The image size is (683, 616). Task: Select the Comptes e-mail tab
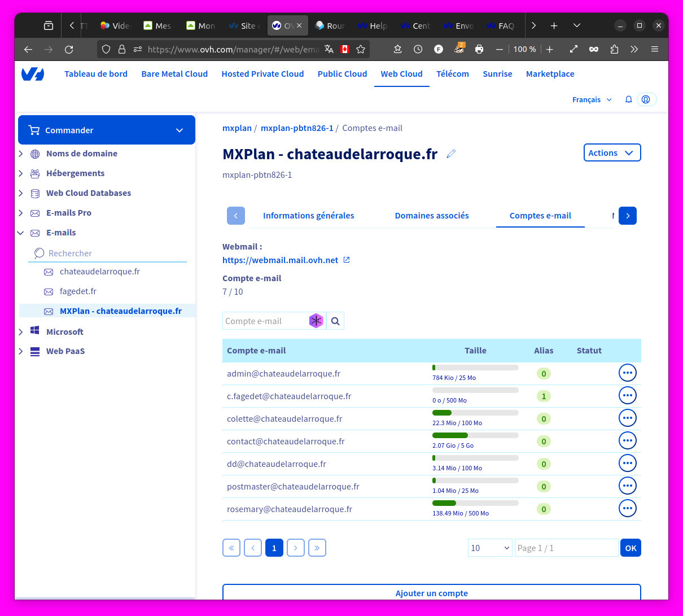pos(540,216)
